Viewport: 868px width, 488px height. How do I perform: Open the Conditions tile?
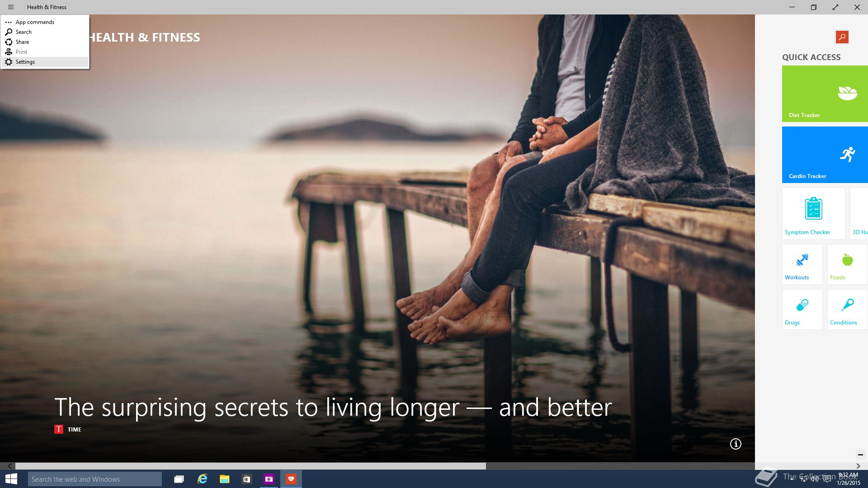click(x=848, y=310)
